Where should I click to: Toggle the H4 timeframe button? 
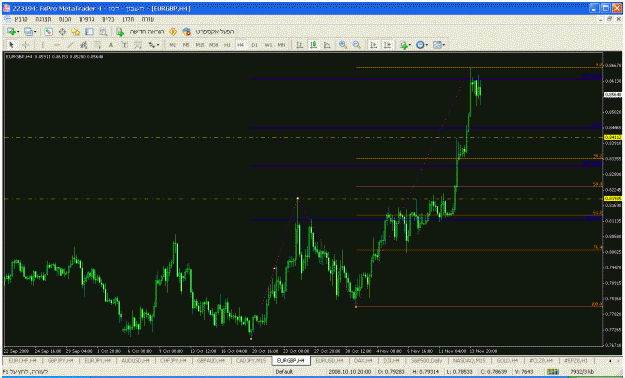[x=241, y=45]
